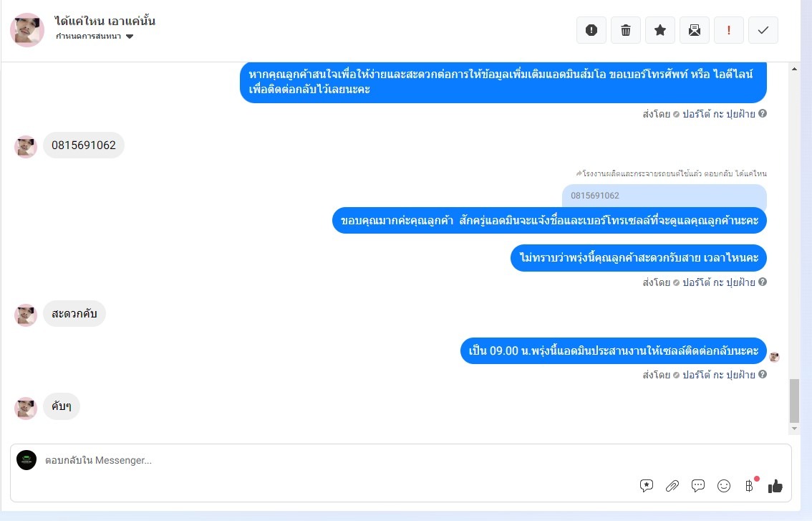Viewport: 812px width, 521px height.
Task: Star this conversation as follow-up
Action: click(x=660, y=30)
